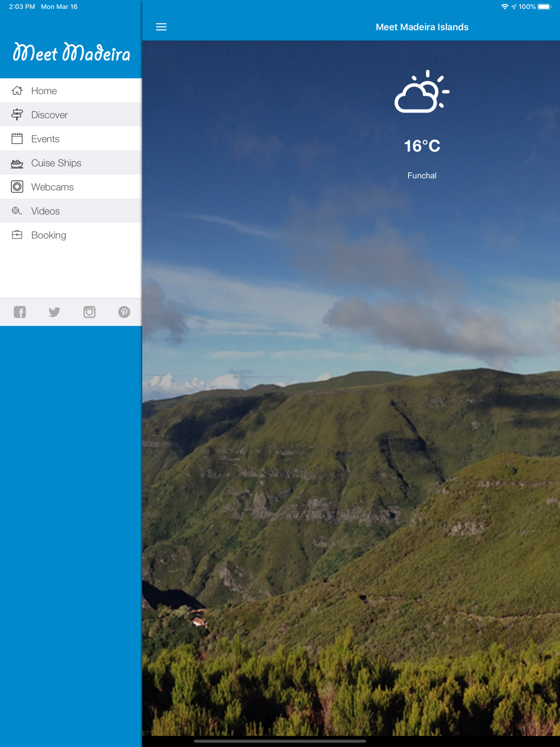Open the Cuise Ships menu item
Screen dimensions: 560x747
71,163
